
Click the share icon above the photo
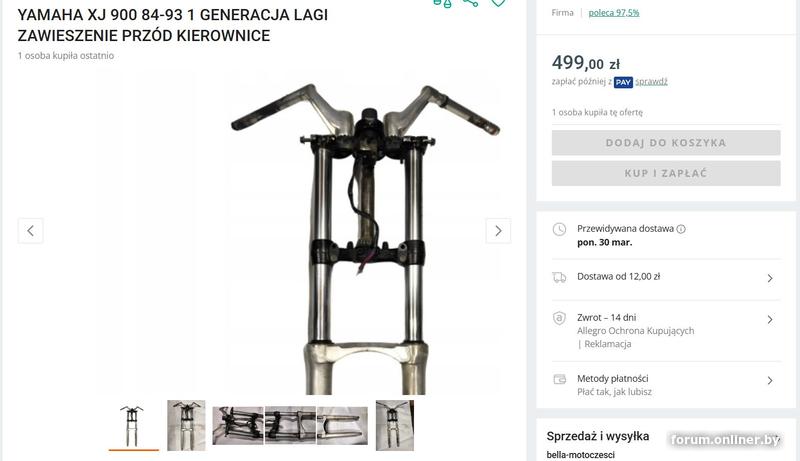pos(470,3)
